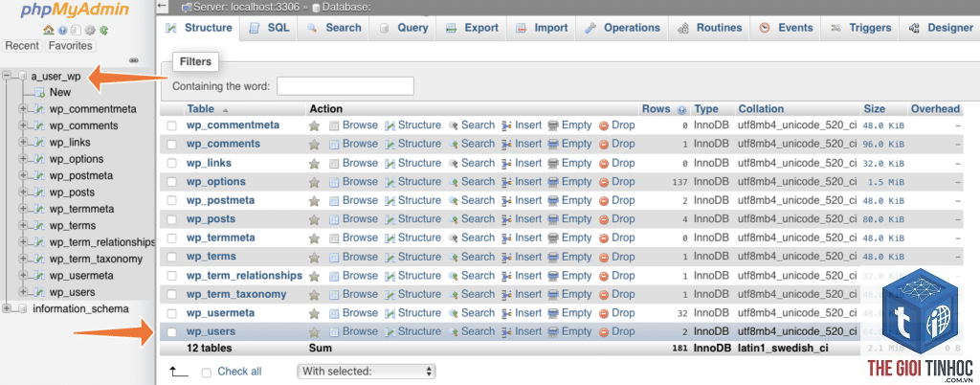Open the settings gear icon in sidebar

[90, 30]
